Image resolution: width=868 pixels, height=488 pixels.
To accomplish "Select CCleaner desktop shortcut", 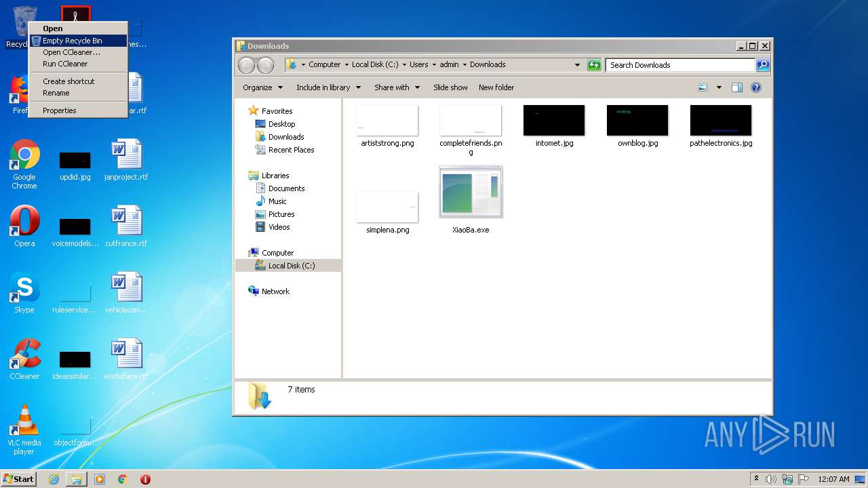I will (x=24, y=359).
